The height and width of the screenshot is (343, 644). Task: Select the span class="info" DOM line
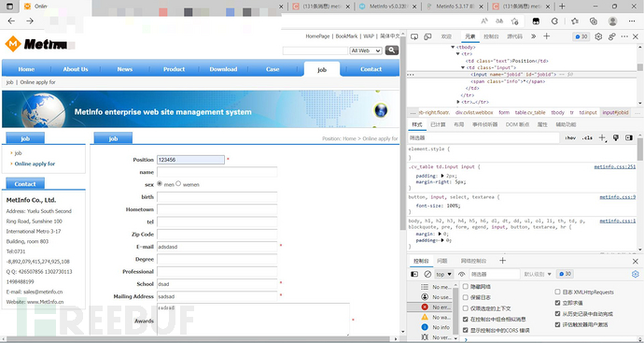pyautogui.click(x=508, y=81)
